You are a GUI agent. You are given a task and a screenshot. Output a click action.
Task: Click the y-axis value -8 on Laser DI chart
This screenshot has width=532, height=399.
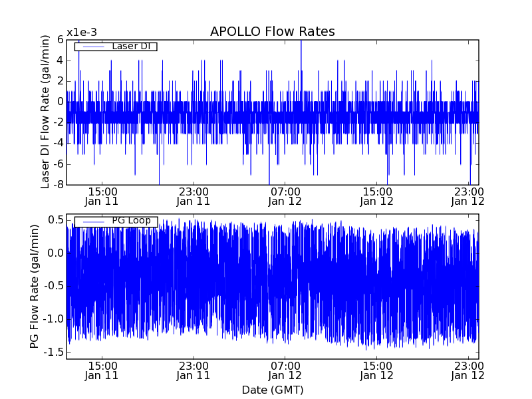pos(59,185)
